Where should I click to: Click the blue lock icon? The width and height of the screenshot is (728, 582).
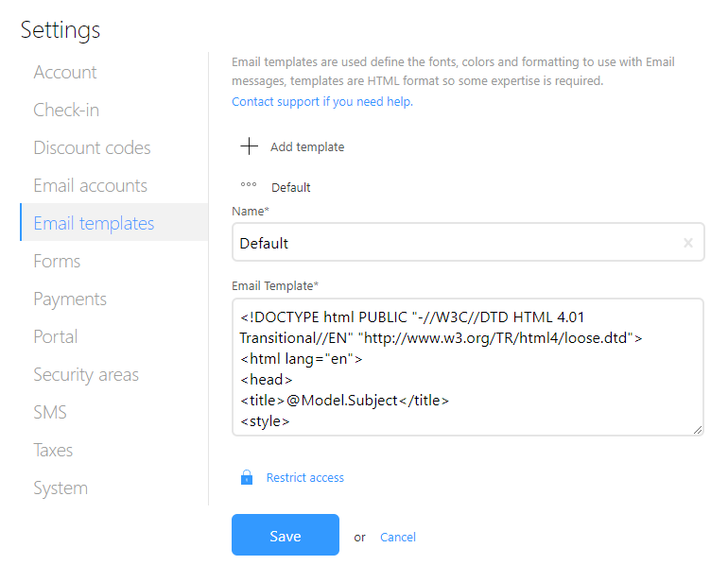click(247, 478)
